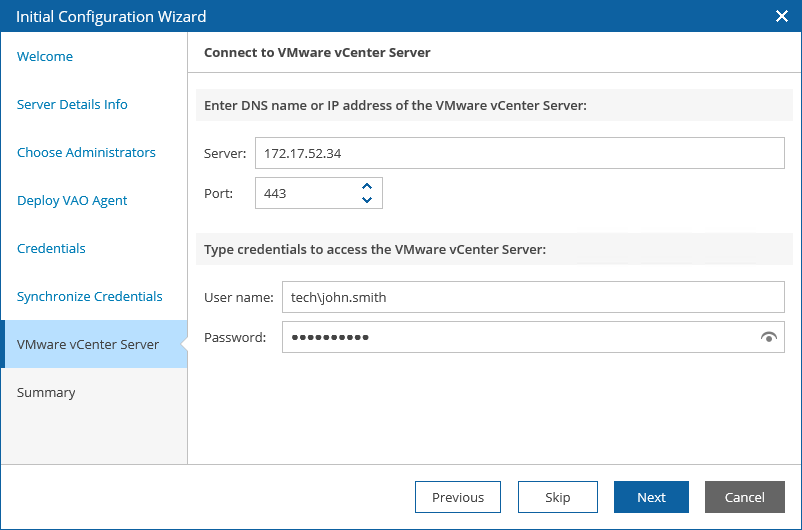Open the Server Details Info step
Screen dimensions: 802x530
(72, 104)
